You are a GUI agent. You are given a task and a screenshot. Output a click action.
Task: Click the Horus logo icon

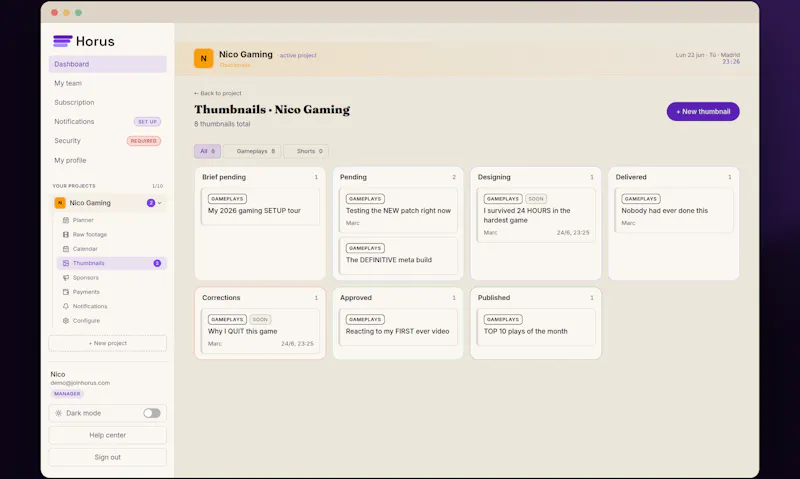coord(63,41)
